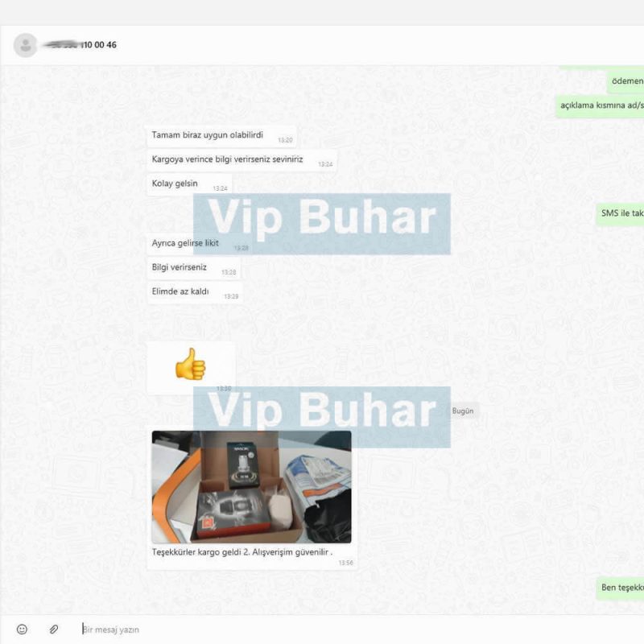Open the received cargo photo

pos(251,487)
